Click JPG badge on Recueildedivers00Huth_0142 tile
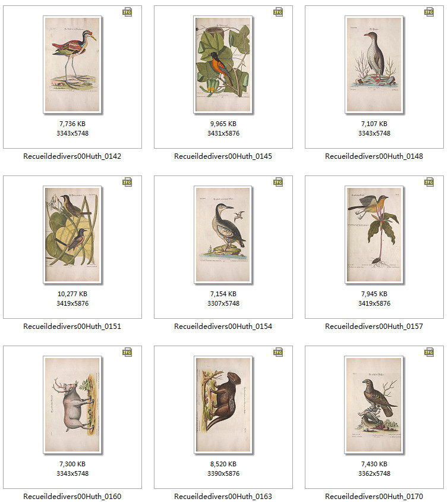Image resolution: width=448 pixels, height=502 pixels. pos(127,12)
